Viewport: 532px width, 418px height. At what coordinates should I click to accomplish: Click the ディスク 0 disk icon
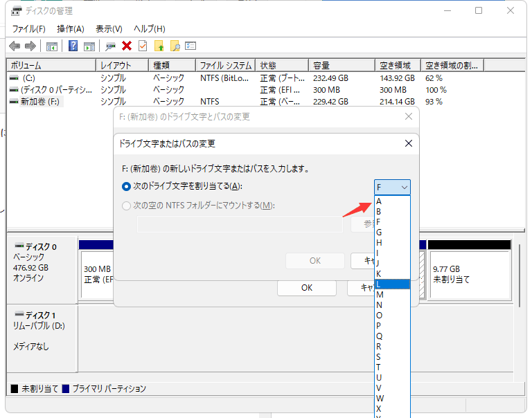tap(19, 246)
